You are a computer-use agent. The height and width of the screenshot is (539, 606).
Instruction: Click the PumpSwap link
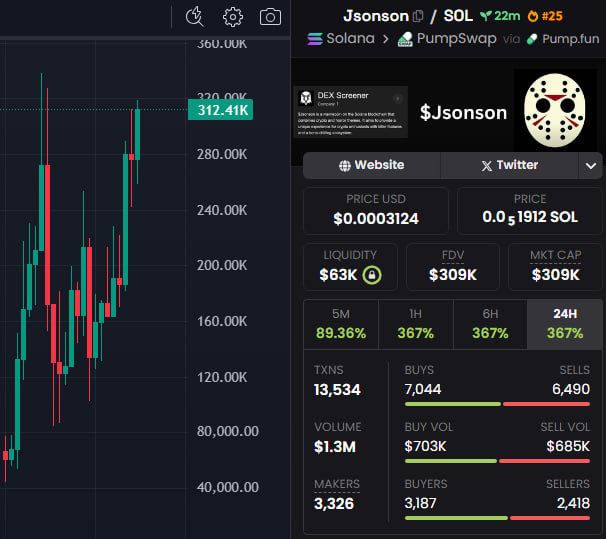456,39
